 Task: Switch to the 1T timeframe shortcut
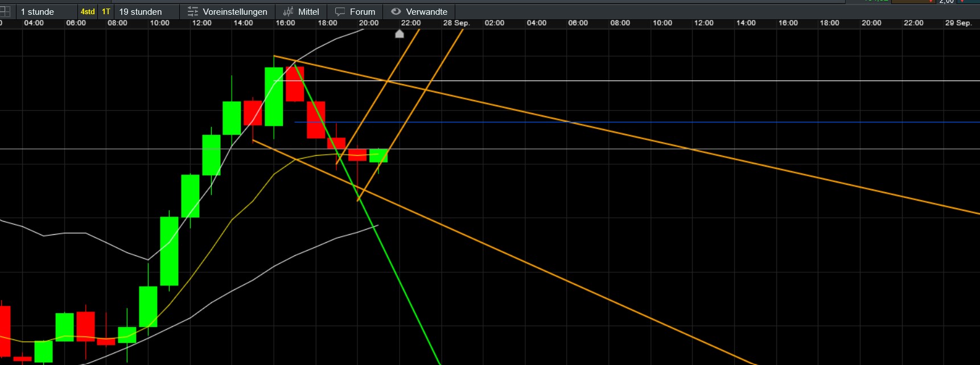[106, 11]
